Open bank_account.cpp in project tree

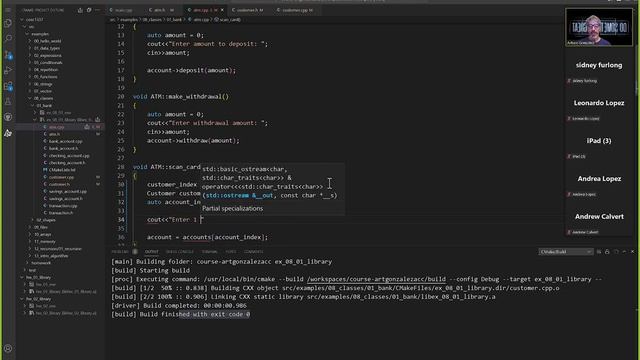65,141
